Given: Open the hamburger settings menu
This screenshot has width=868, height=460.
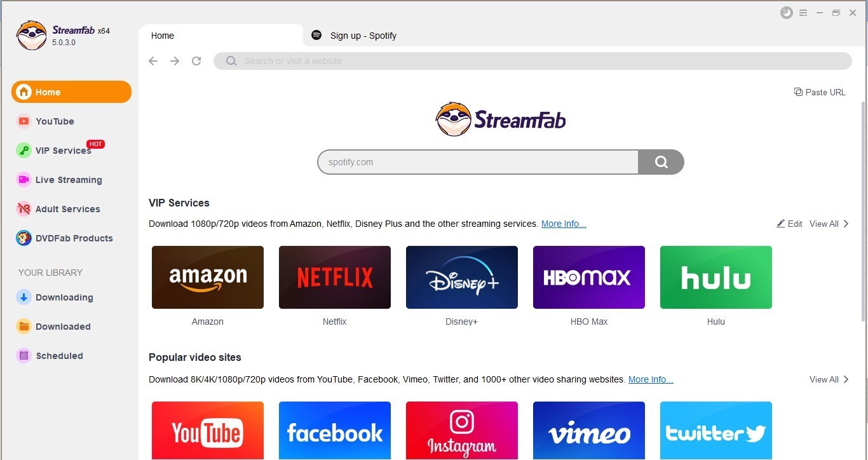Looking at the screenshot, I should [803, 12].
